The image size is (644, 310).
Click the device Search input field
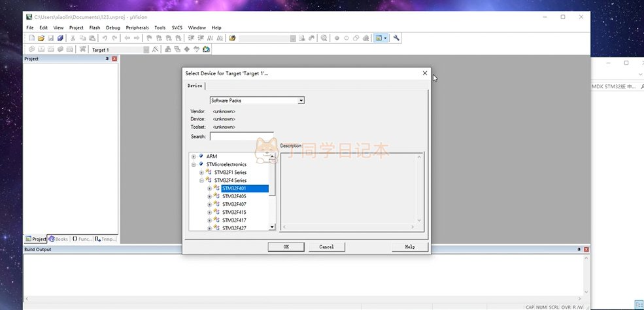point(241,137)
